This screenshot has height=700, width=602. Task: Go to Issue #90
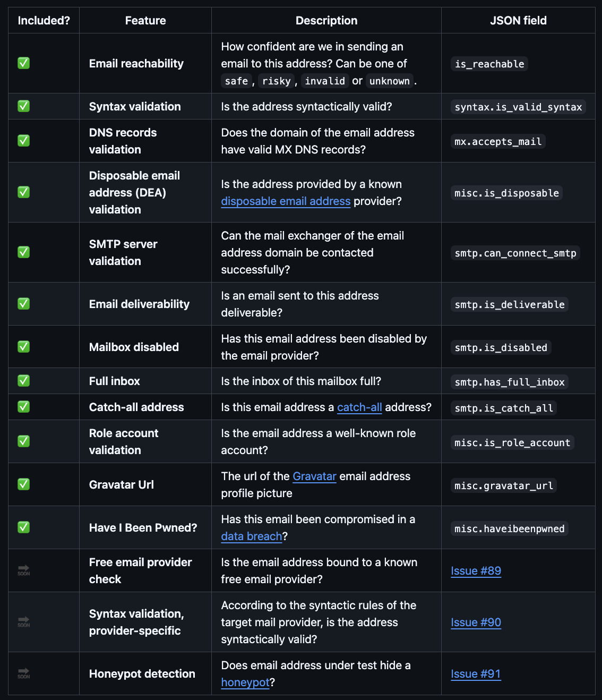click(x=476, y=622)
